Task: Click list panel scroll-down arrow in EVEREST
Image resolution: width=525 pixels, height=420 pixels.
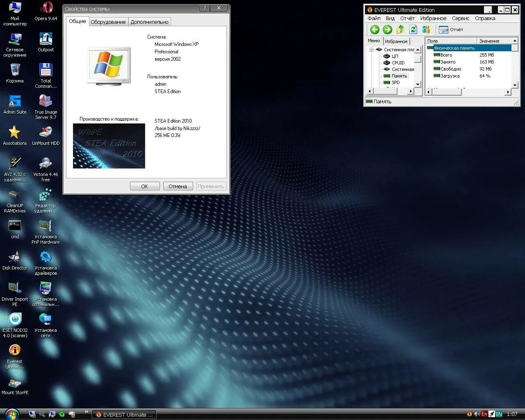Action: pos(515,85)
